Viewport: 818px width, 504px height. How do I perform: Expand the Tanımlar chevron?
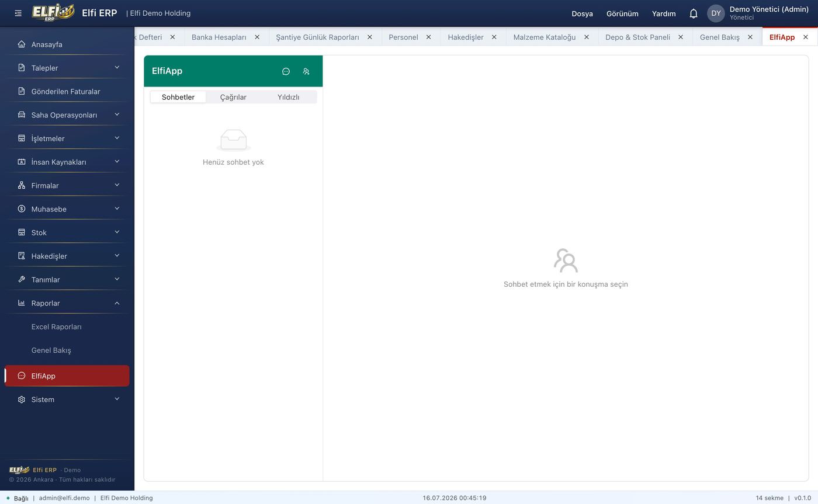[x=117, y=279]
